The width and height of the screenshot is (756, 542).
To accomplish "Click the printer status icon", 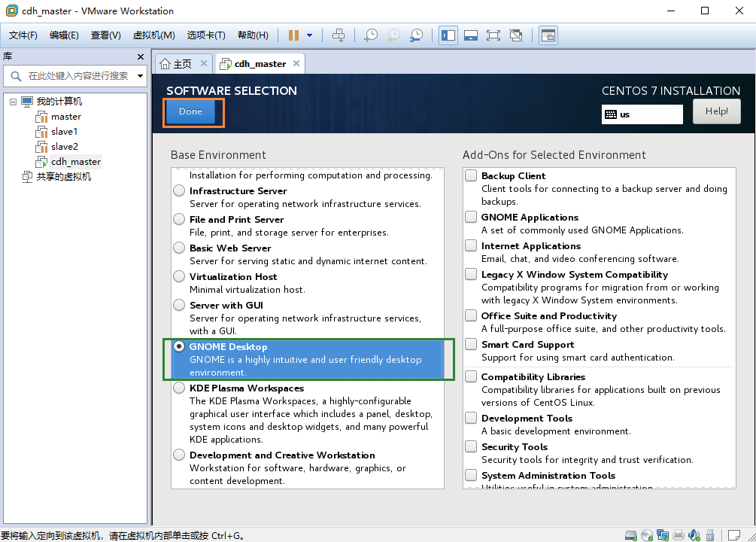I will point(679,534).
